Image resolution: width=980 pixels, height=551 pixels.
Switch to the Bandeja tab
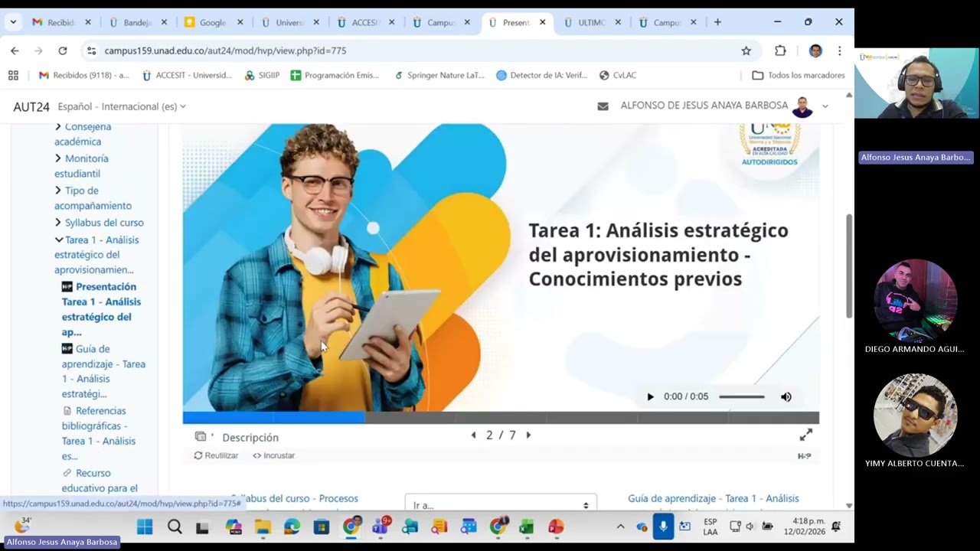138,22
